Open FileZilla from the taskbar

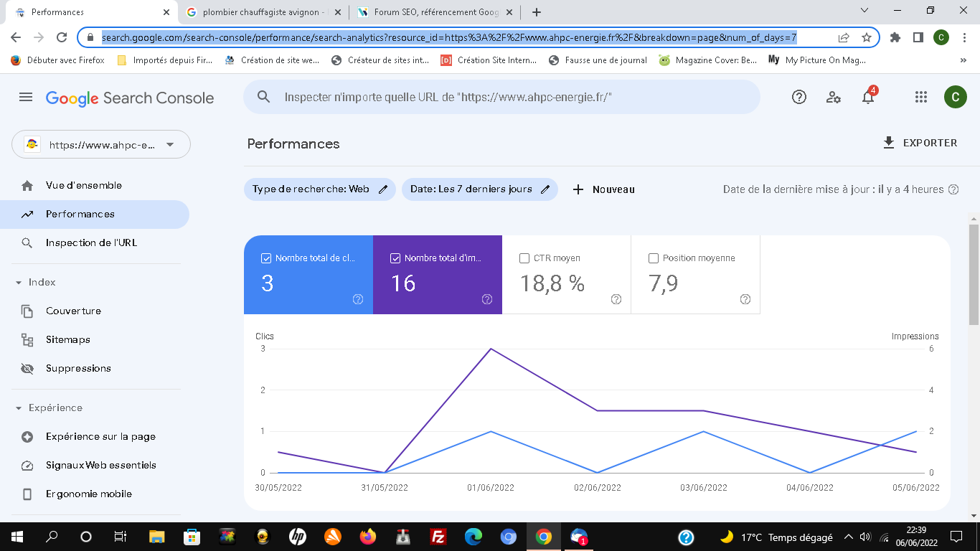438,537
